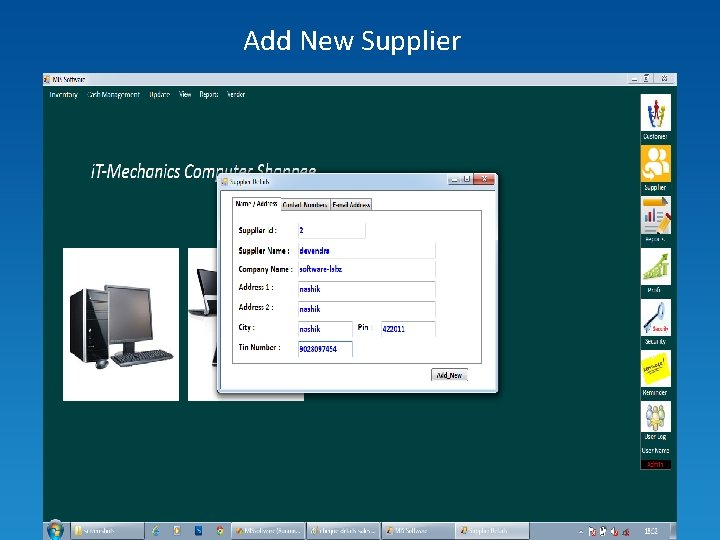Open the View menu

(x=185, y=95)
